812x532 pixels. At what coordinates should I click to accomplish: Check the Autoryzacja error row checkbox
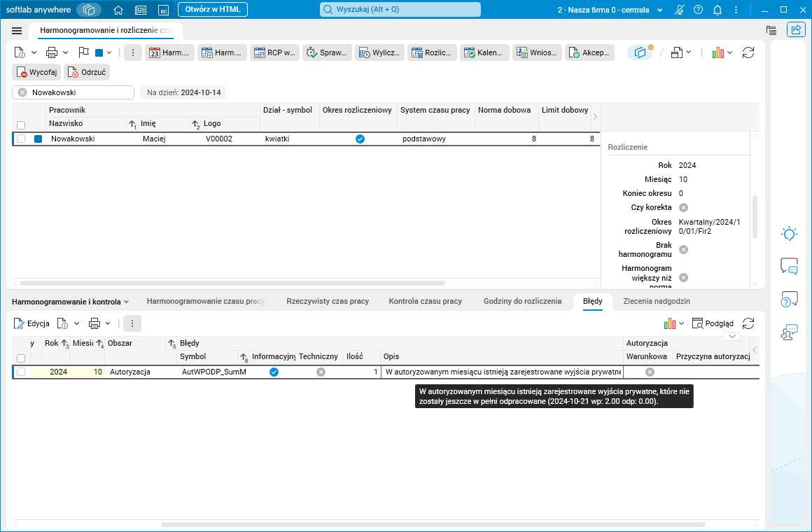coord(21,372)
